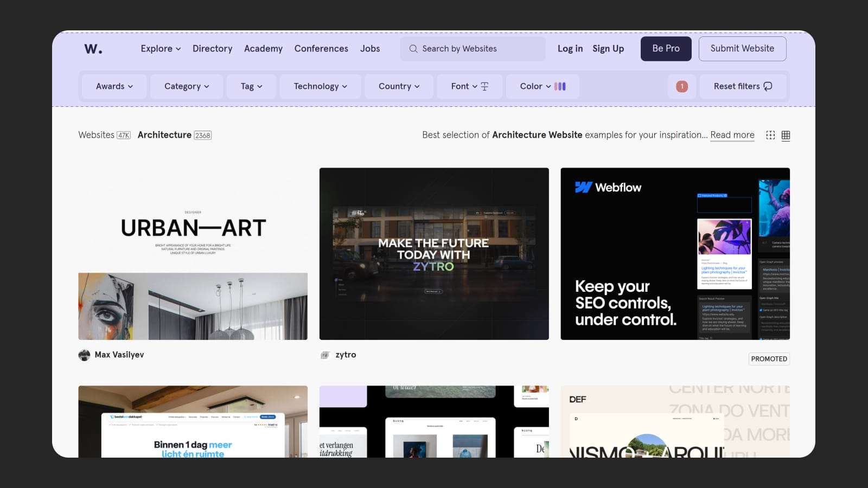Image resolution: width=868 pixels, height=488 pixels.
Task: Open the Country filter dropdown
Action: click(399, 86)
